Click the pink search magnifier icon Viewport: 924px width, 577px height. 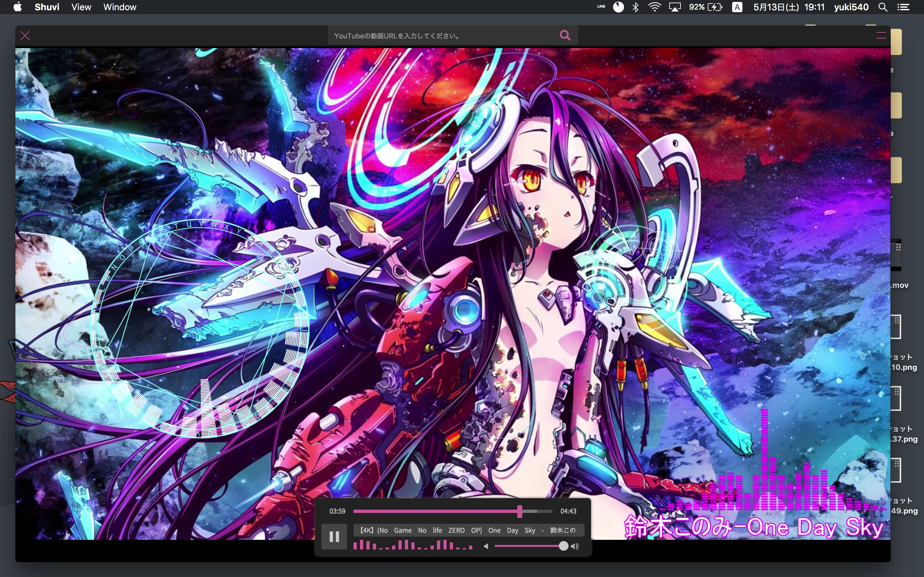(x=565, y=36)
